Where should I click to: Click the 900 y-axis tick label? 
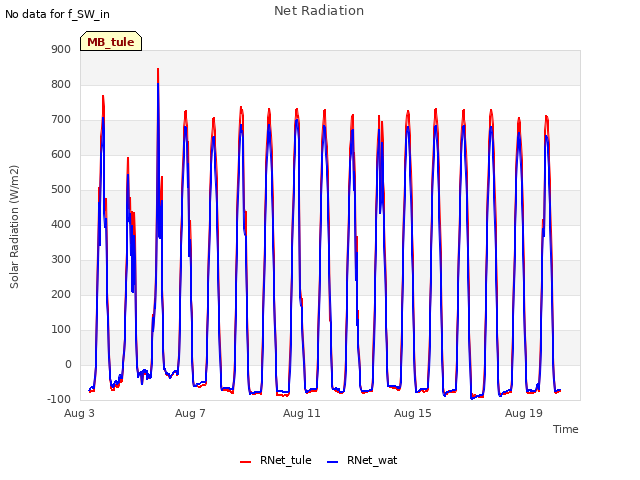tap(61, 49)
